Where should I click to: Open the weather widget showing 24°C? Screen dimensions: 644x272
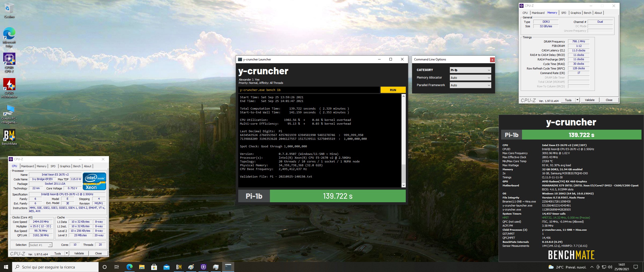tap(567, 267)
